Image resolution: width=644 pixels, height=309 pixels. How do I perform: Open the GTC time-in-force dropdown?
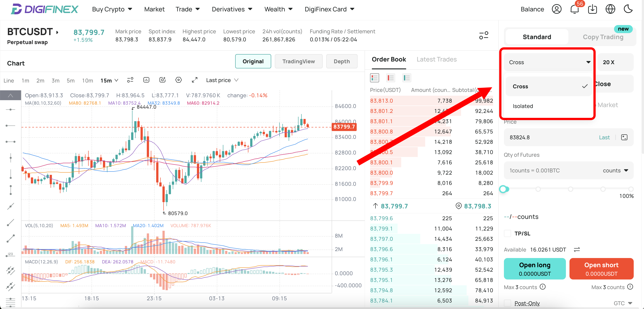(x=623, y=303)
